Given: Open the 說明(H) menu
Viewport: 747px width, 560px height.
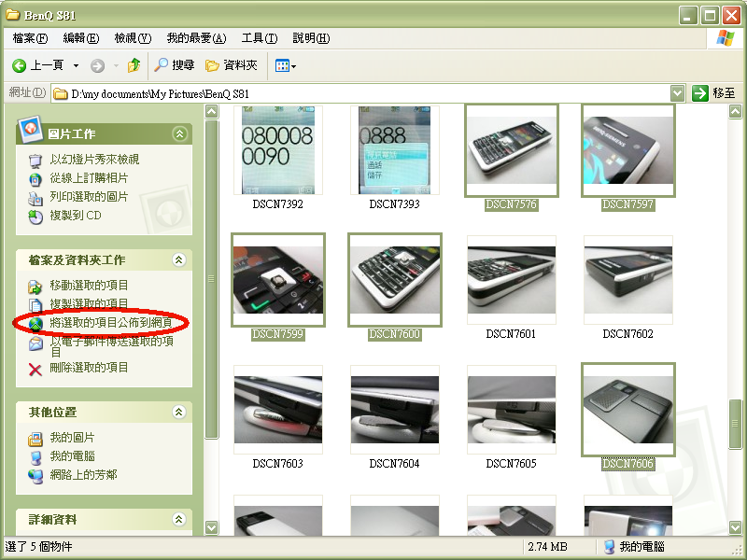Looking at the screenshot, I should pyautogui.click(x=311, y=38).
